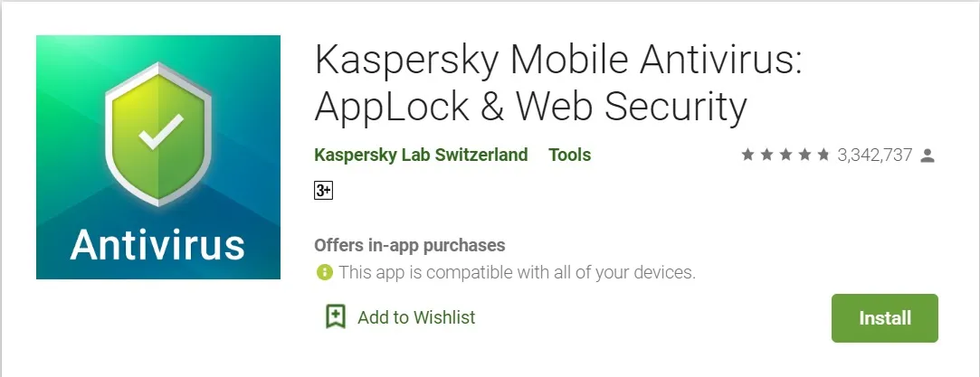Select the Add to Wishlist label

(416, 317)
